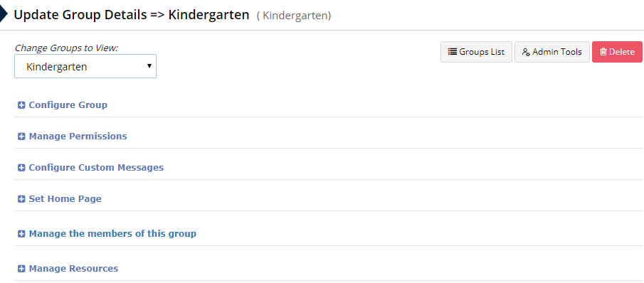Click the plus icon beside Set Home Page
This screenshot has width=644, height=283.
point(21,199)
